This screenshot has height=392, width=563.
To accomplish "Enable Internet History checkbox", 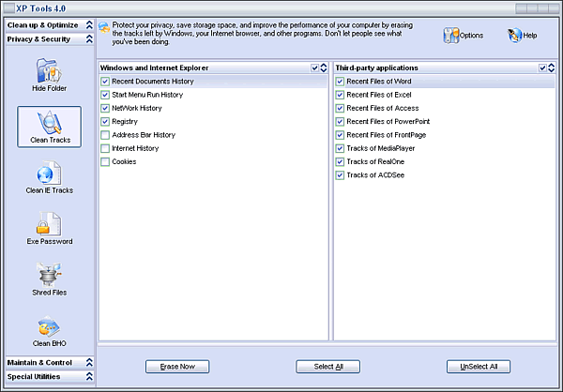I will click(105, 148).
